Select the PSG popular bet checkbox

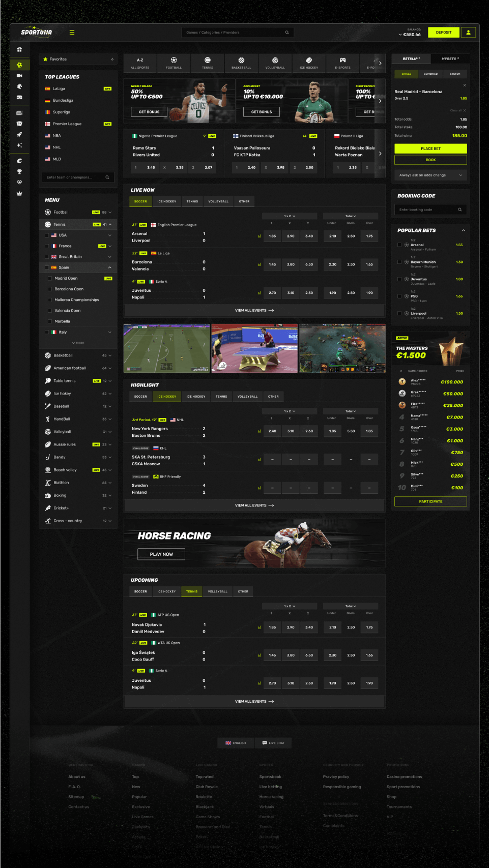click(x=399, y=296)
